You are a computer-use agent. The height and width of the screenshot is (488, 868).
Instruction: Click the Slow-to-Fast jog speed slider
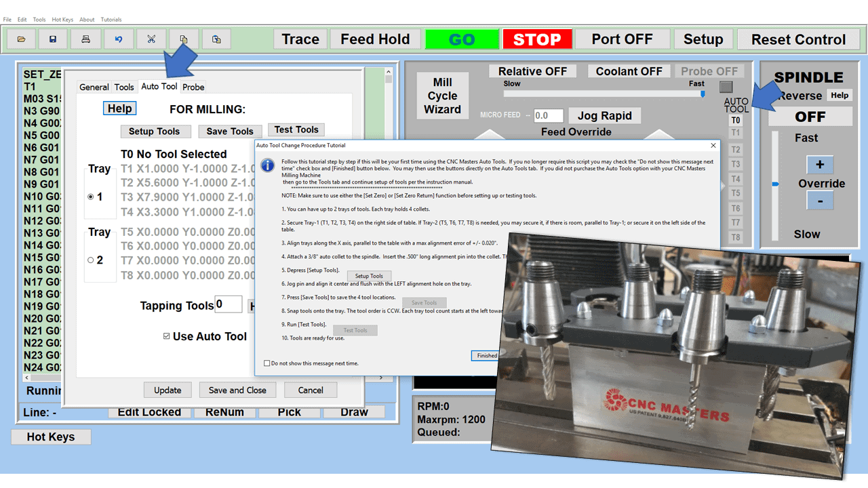(604, 94)
